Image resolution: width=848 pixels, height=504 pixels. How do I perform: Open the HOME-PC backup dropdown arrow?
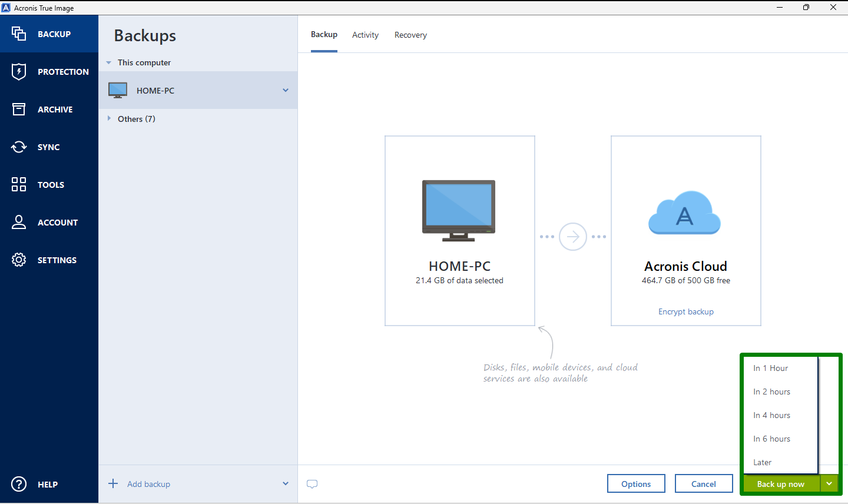285,90
